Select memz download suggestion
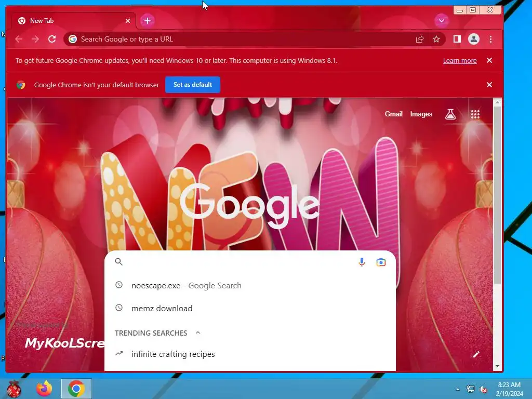Viewport: 532px width, 399px height. [x=250, y=309]
